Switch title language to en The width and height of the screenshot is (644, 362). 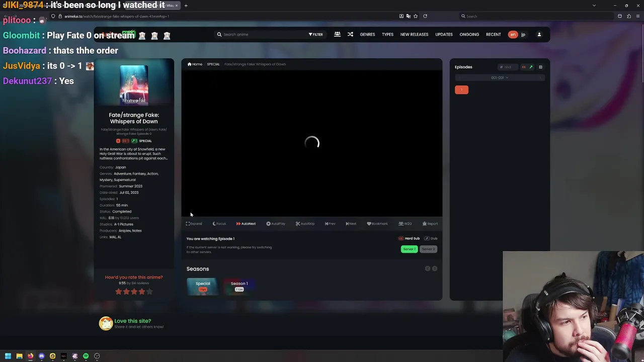click(513, 34)
